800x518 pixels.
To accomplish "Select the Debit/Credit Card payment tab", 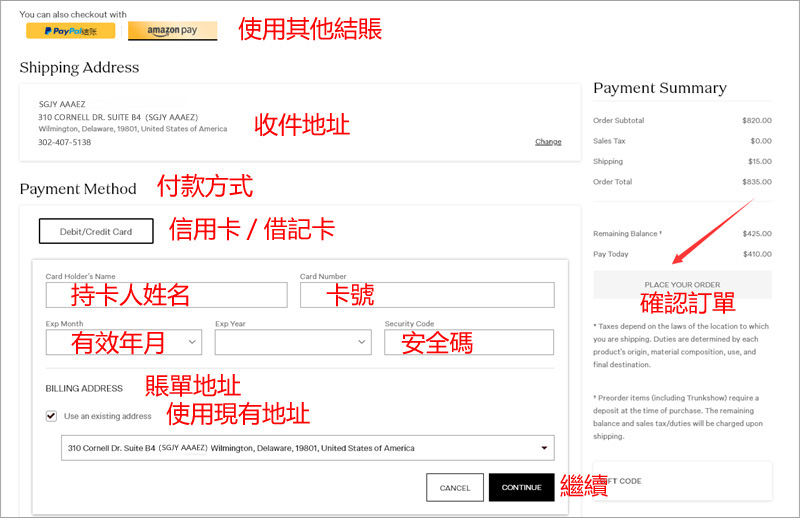I will coord(96,231).
